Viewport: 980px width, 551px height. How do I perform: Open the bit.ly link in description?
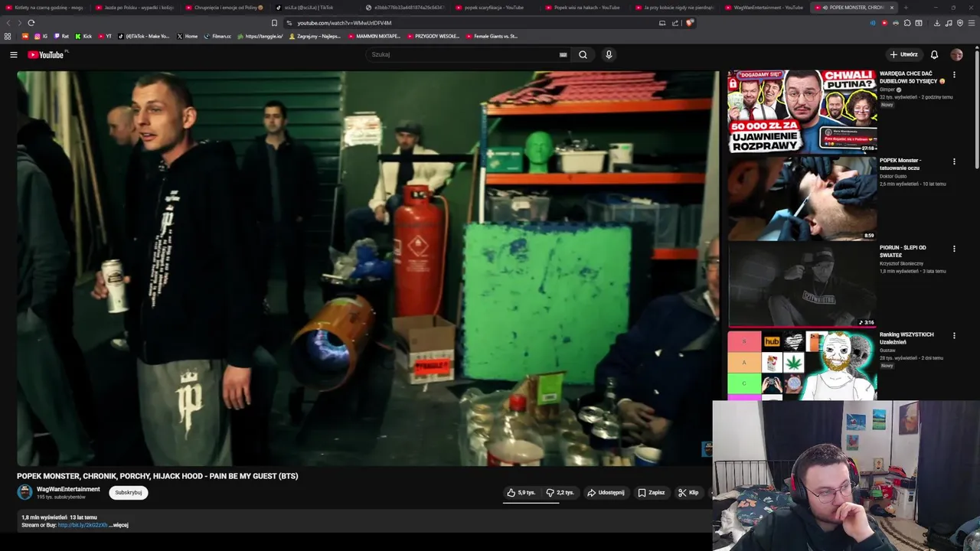coord(82,525)
